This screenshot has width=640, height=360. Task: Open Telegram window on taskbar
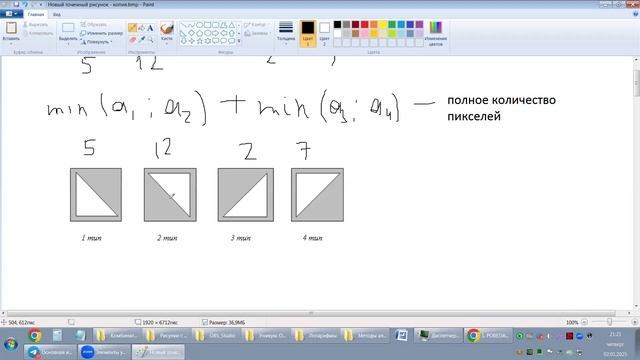pyautogui.click(x=51, y=352)
